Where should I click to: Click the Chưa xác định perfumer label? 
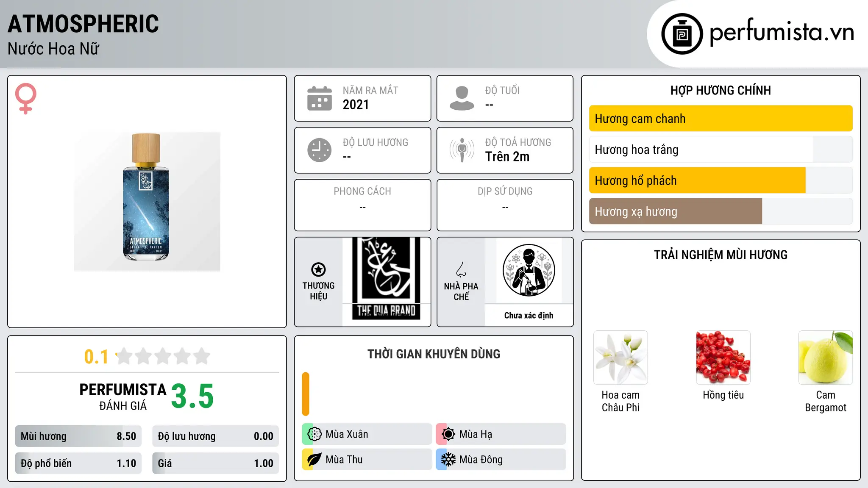529,316
